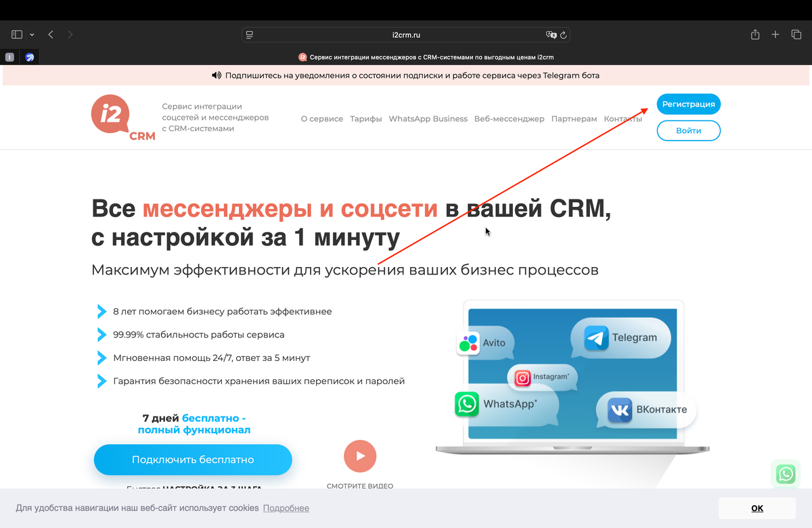This screenshot has height=528, width=812.
Task: Accept cookies with the OK button
Action: [757, 508]
